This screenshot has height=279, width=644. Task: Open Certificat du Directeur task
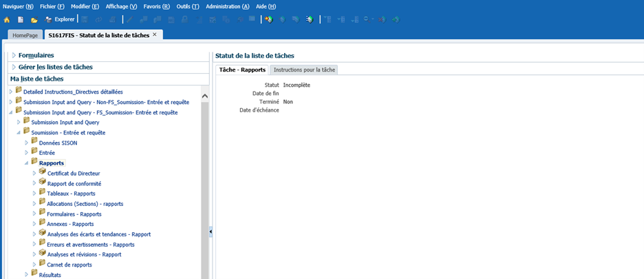tap(74, 174)
